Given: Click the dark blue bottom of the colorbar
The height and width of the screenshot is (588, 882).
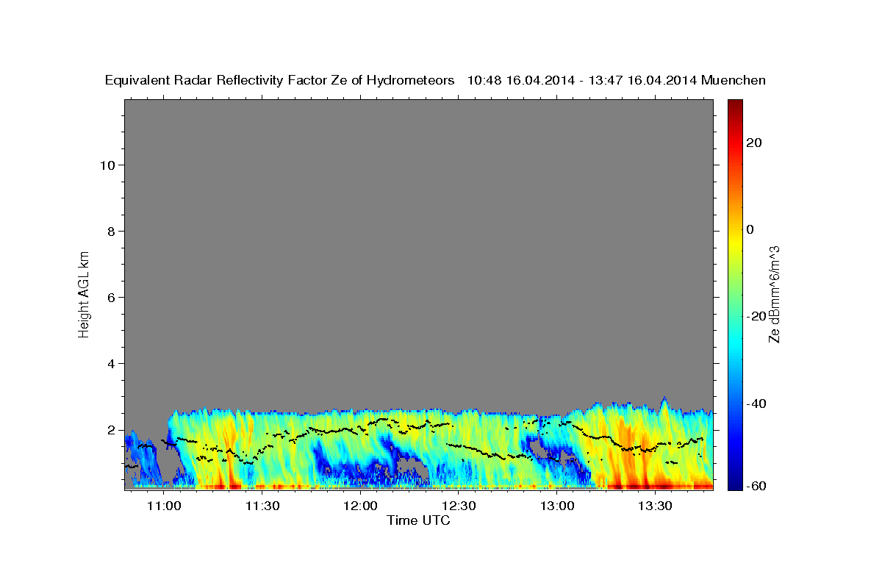Looking at the screenshot, I should click(x=734, y=484).
